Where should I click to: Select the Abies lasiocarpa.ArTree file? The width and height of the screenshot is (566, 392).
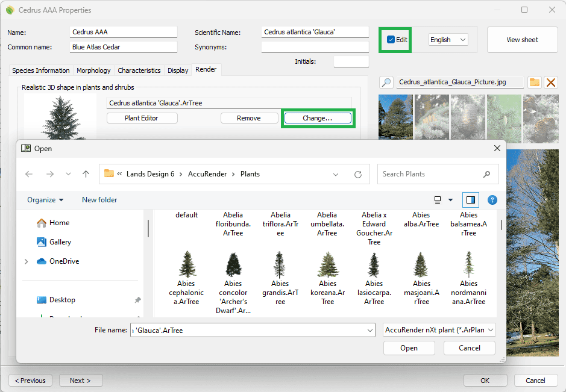(374, 278)
